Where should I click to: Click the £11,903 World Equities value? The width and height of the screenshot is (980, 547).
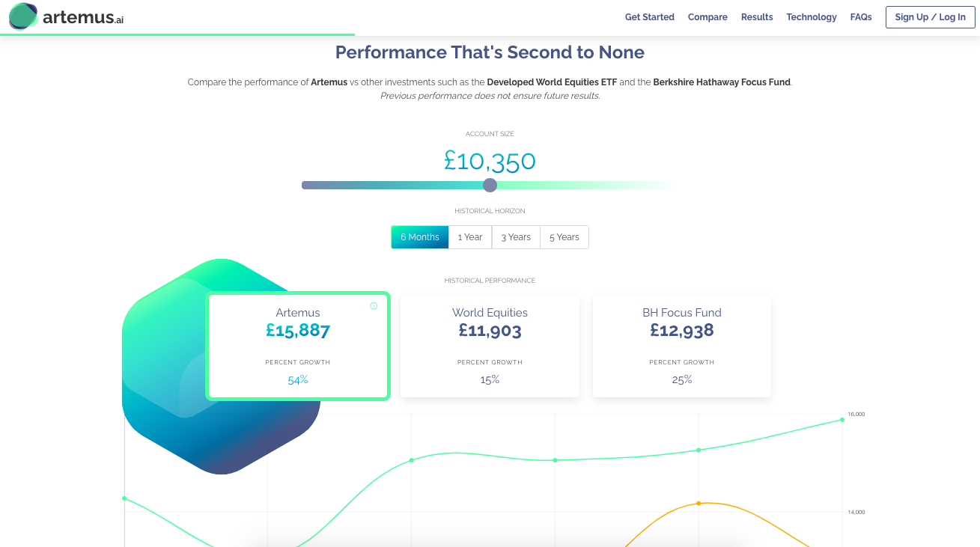click(490, 330)
